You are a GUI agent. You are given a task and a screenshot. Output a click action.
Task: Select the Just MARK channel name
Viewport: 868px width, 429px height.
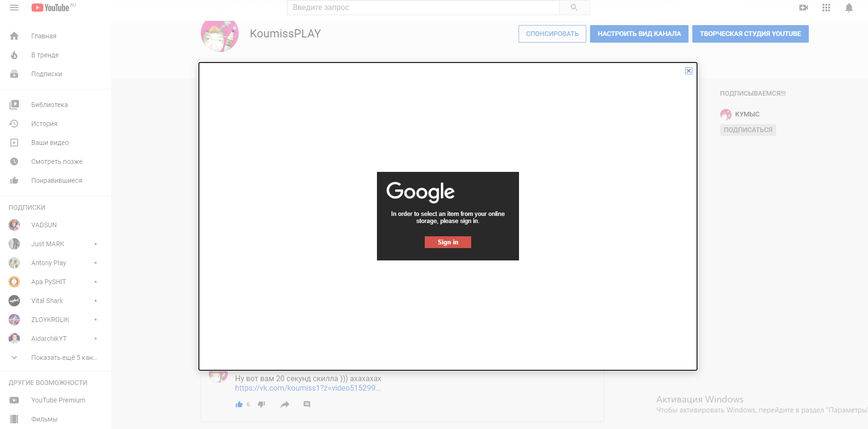(48, 244)
